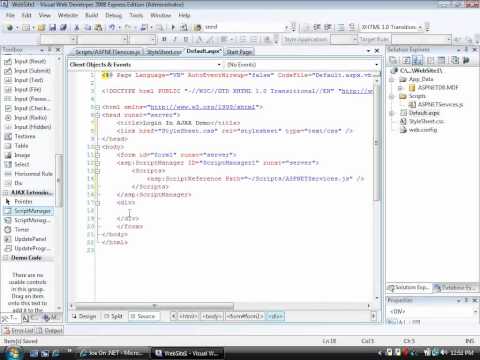The width and height of the screenshot is (480, 360).
Task: Toggle auto-hide pin on Properties panel
Action: pyautogui.click(x=466, y=300)
